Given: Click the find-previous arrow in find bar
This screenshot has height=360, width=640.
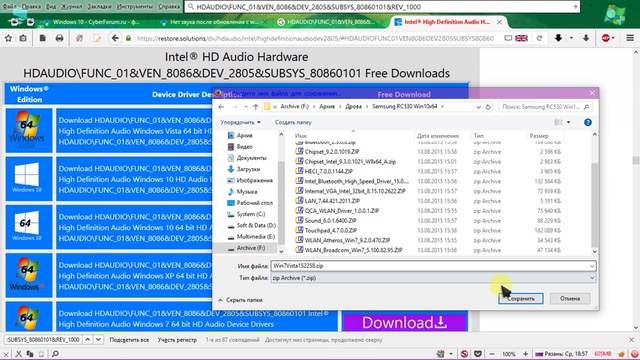Looking at the screenshot, I should (88, 340).
